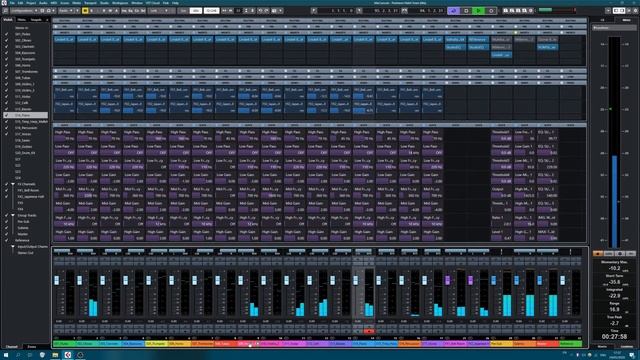The image size is (640, 360).
Task: Open the MixConsole settings gear icon
Action: coord(635,11)
